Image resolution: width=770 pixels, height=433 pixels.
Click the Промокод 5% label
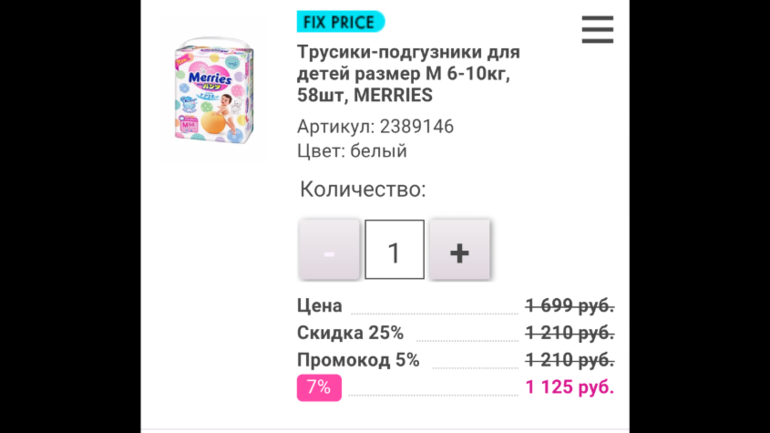tap(358, 360)
